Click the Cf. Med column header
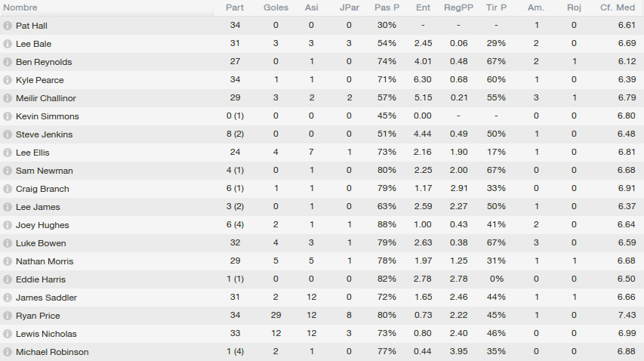The height and width of the screenshot is (361, 644). [x=618, y=8]
